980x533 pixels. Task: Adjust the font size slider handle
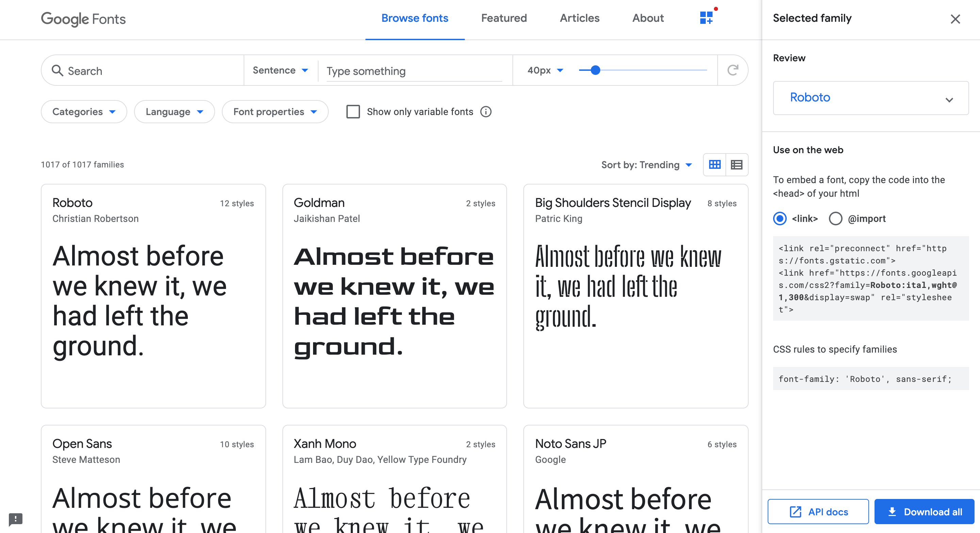point(595,70)
